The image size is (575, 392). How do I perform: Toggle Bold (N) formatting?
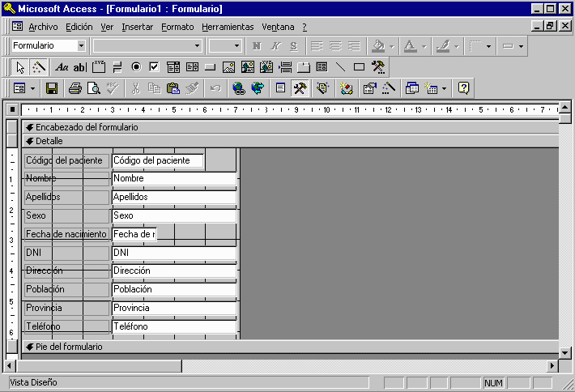[x=257, y=46]
